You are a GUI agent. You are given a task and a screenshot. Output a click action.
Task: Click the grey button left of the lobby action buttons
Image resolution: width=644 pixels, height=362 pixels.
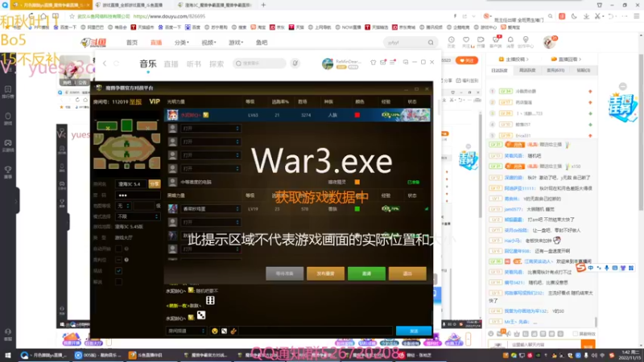point(285,274)
